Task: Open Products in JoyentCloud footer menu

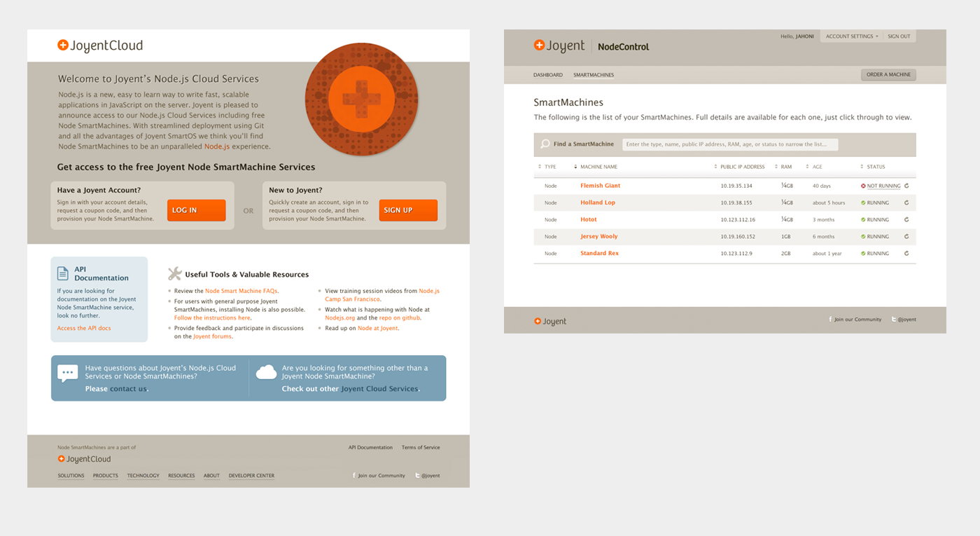Action: pos(106,476)
